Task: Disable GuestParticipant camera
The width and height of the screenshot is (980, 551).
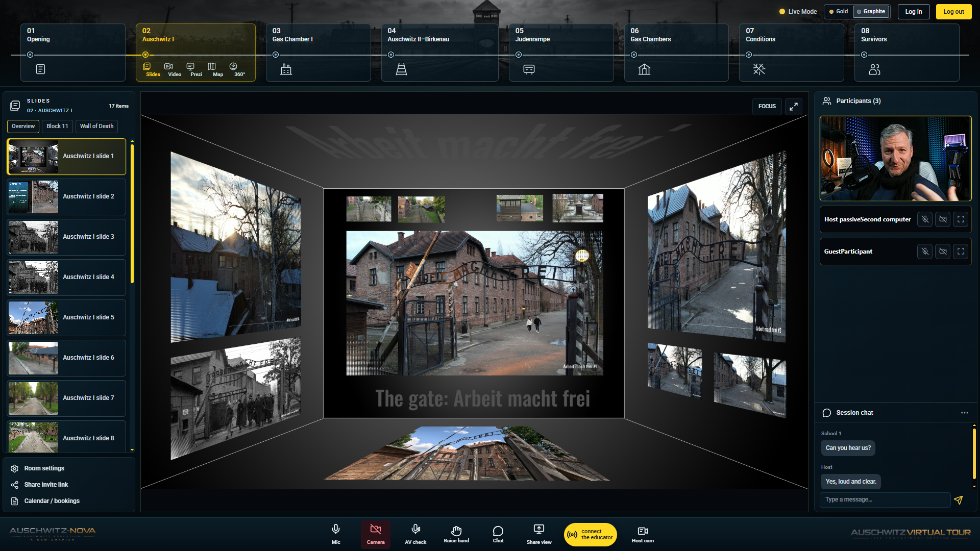Action: tap(943, 252)
